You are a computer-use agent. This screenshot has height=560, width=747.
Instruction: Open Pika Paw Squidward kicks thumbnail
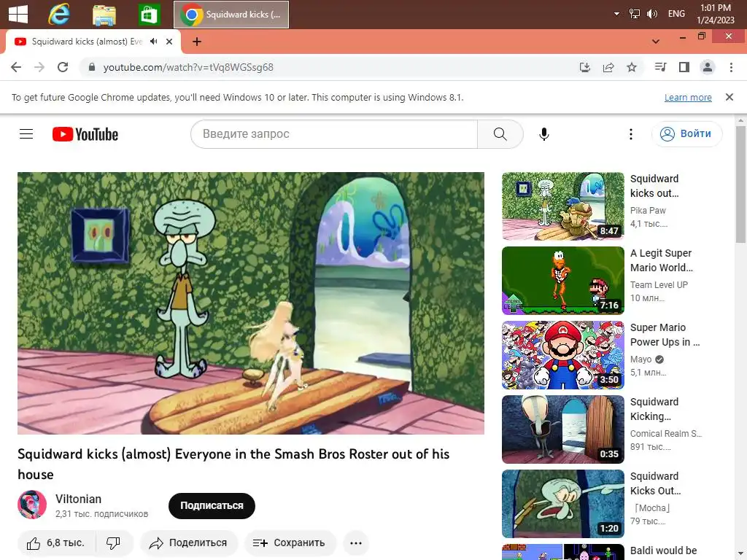(x=562, y=206)
